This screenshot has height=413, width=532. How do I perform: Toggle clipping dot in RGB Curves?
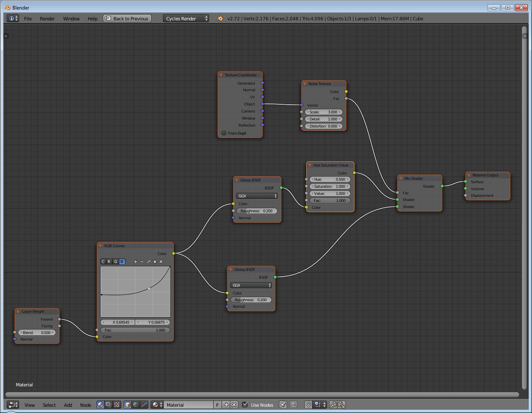[155, 262]
